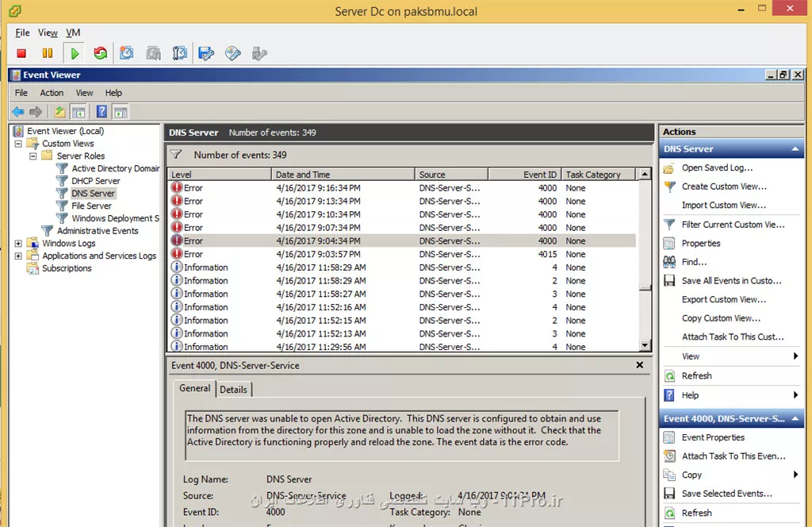Collapse the Server Roles tree node

click(x=33, y=156)
